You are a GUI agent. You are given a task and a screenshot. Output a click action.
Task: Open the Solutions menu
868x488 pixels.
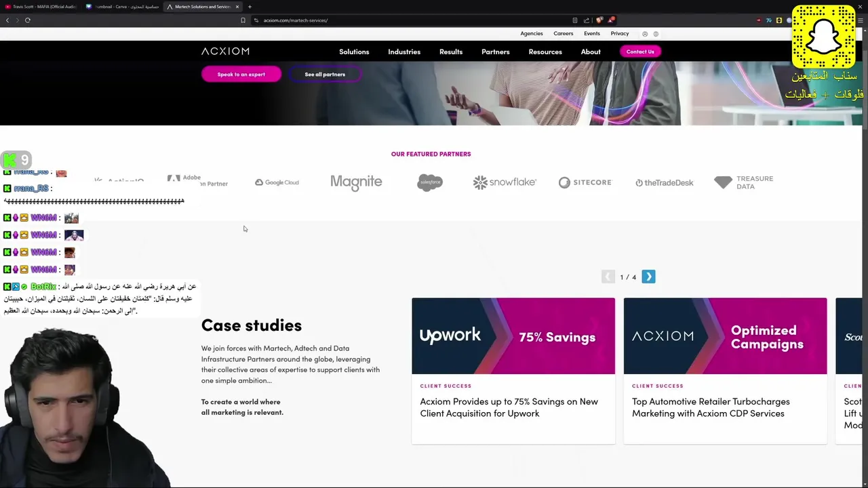354,52
